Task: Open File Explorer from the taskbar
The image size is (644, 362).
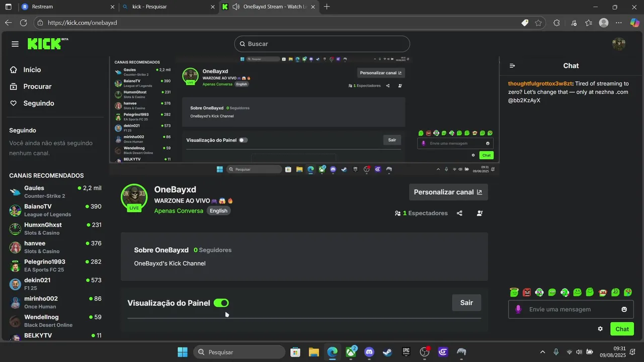Action: 314,352
